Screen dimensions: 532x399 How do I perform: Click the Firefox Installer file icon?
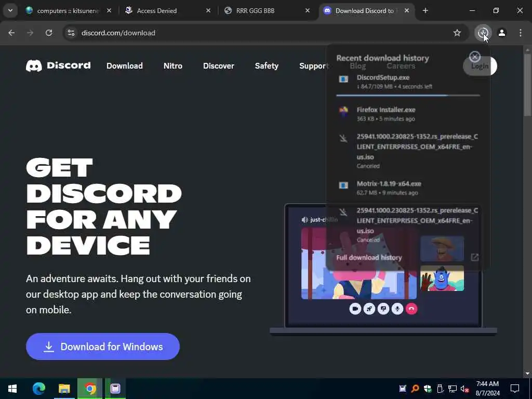343,111
